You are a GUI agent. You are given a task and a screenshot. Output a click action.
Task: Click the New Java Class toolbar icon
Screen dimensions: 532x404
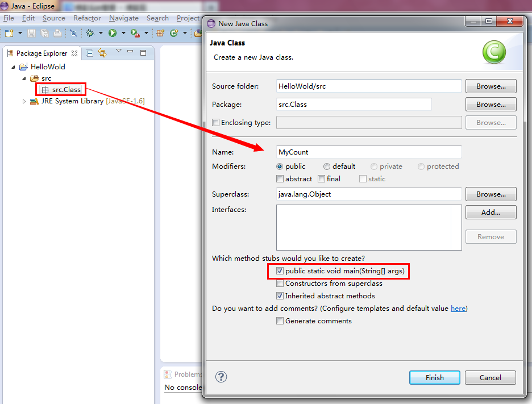pos(174,33)
